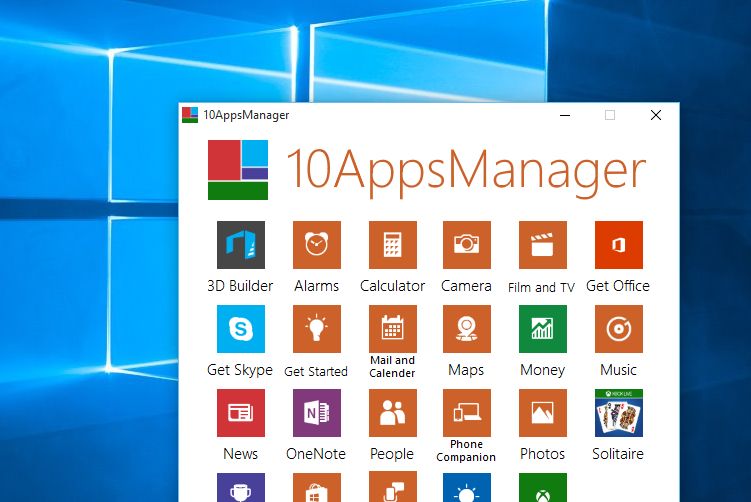Image resolution: width=751 pixels, height=502 pixels.
Task: Click the Get Started label
Action: [316, 371]
